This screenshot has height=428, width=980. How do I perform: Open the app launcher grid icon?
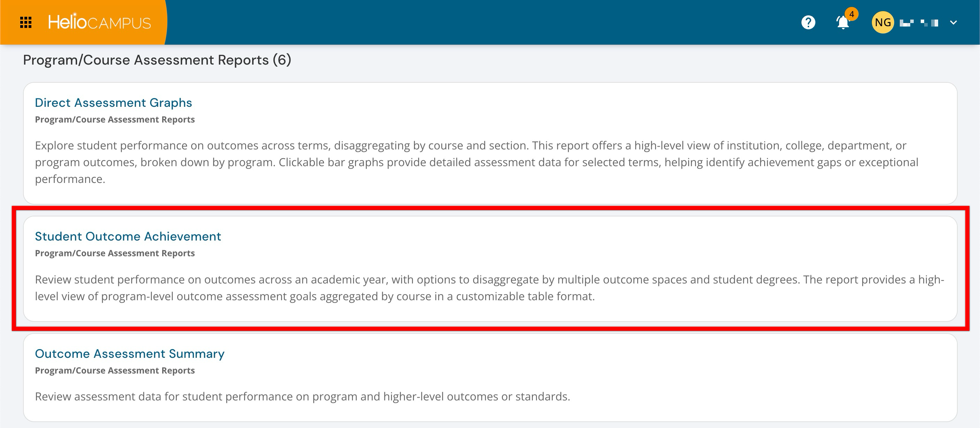coord(25,22)
